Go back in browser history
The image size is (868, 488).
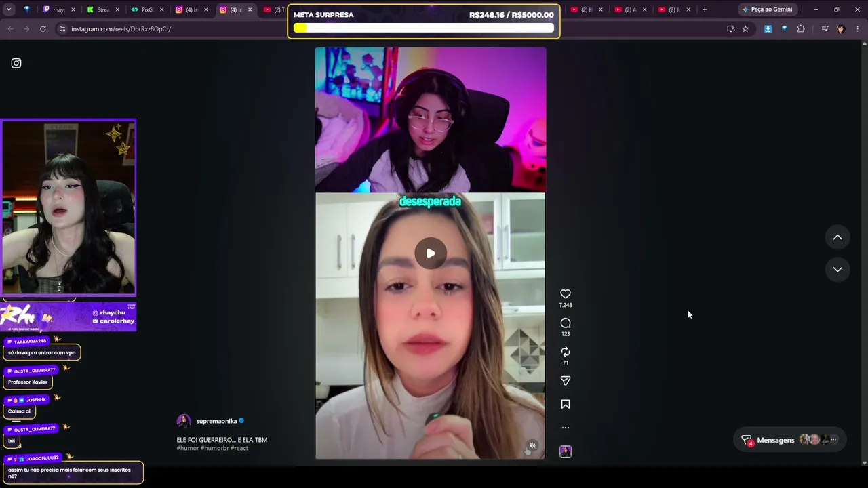click(10, 29)
